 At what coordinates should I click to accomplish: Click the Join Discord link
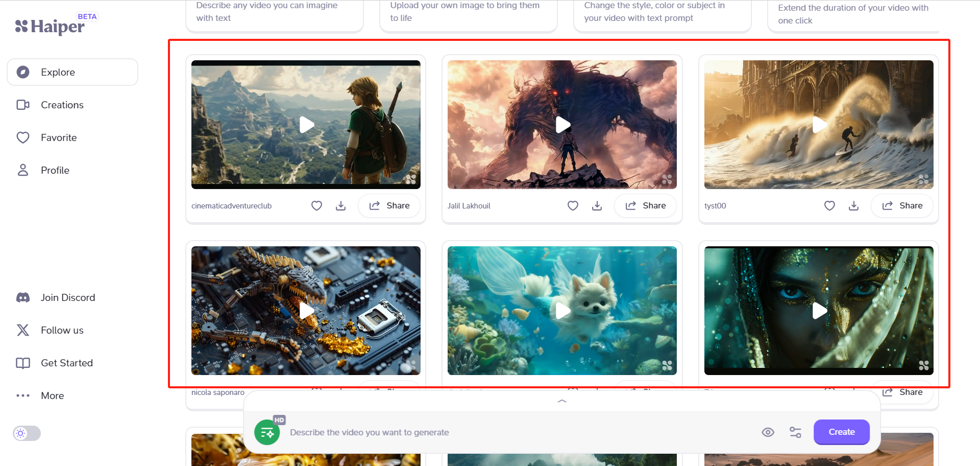pyautogui.click(x=67, y=297)
